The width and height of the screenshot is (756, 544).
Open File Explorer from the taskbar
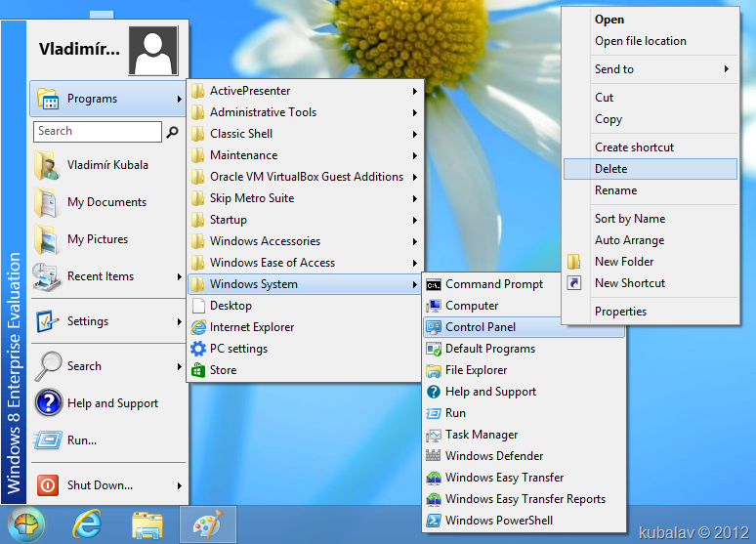tap(147, 525)
